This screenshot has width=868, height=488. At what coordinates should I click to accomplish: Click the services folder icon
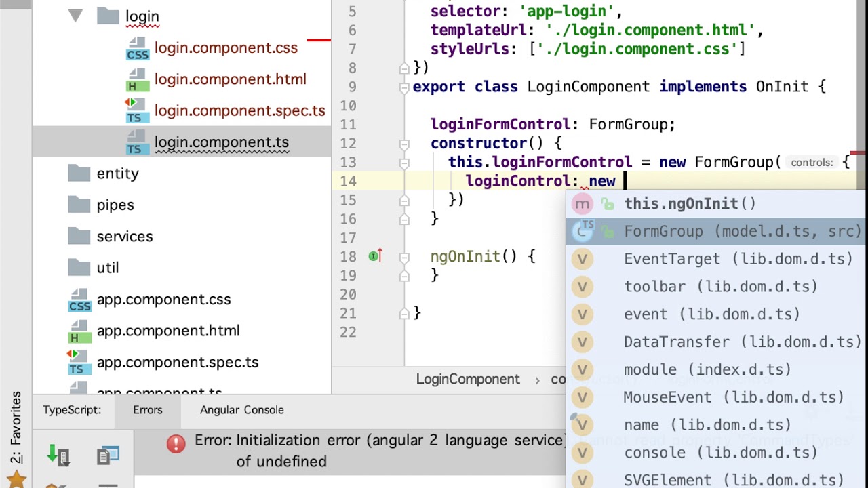[x=79, y=236]
